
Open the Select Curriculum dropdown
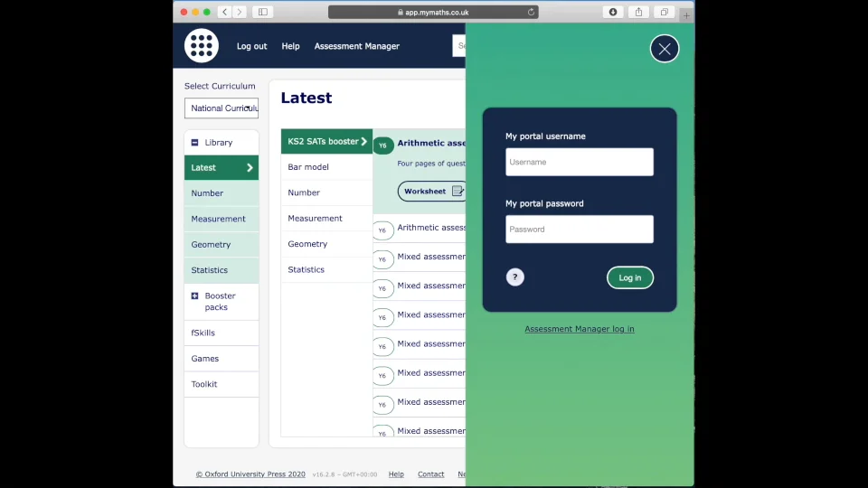(x=222, y=108)
